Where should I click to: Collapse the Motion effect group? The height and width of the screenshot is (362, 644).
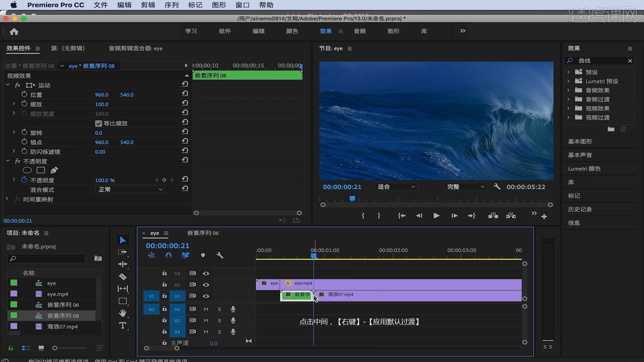tap(8, 85)
